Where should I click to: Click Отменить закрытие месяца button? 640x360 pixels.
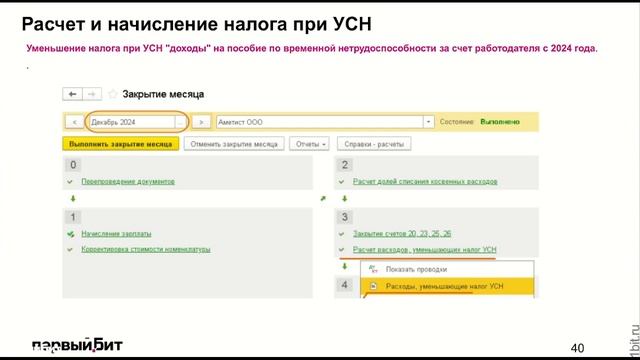click(234, 144)
